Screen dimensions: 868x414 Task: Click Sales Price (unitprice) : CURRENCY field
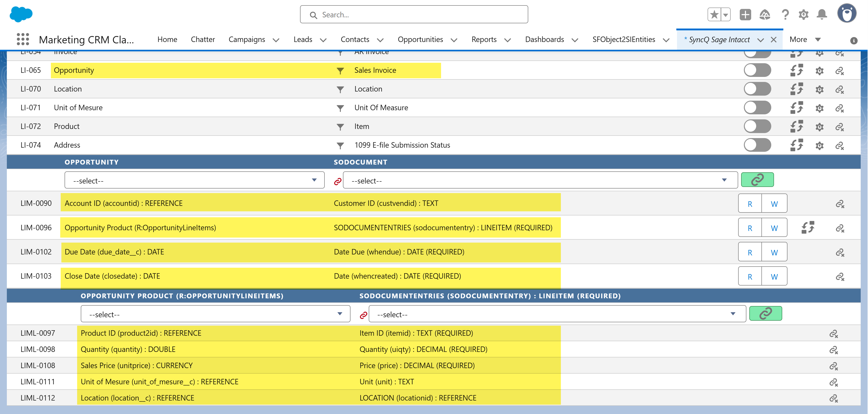[x=136, y=365]
